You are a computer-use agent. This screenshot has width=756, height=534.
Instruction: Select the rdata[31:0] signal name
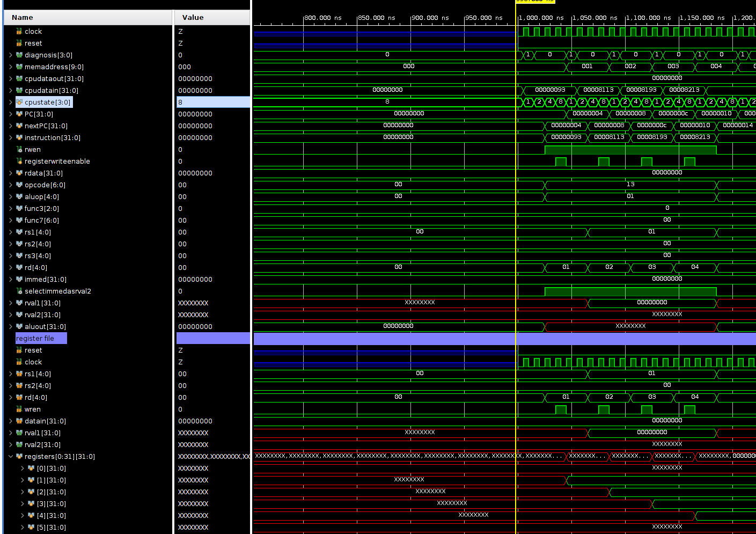pyautogui.click(x=43, y=173)
